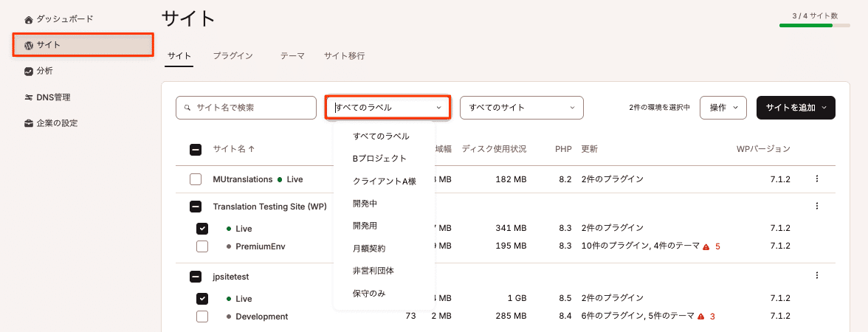Uncheck the Live checkbox under Translation Testing Site
This screenshot has height=332, width=868.
[202, 229]
